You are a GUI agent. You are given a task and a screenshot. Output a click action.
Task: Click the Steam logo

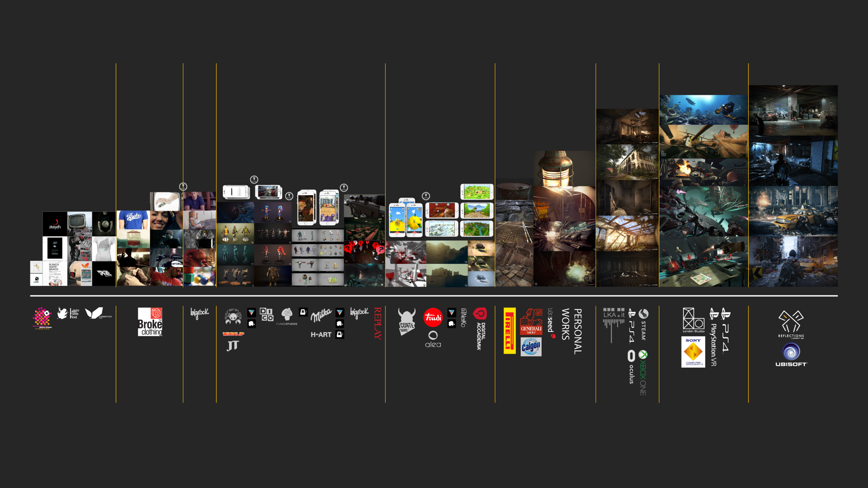pyautogui.click(x=643, y=324)
